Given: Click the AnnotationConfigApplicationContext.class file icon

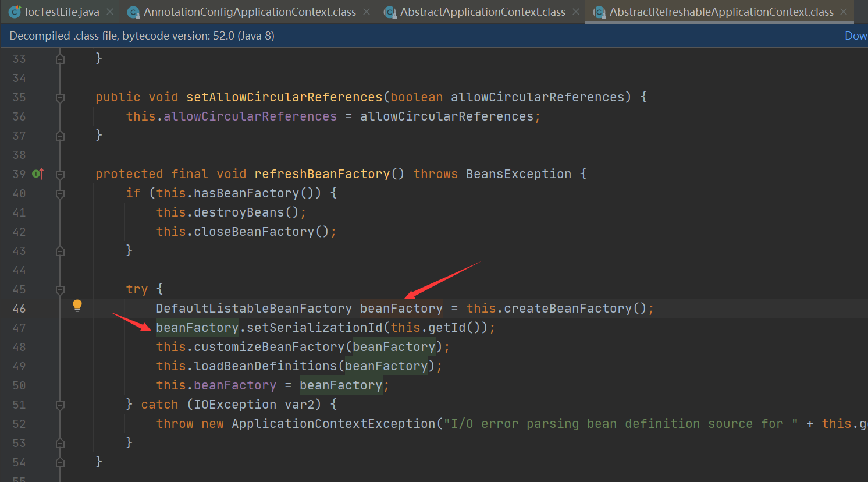Looking at the screenshot, I should (133, 12).
